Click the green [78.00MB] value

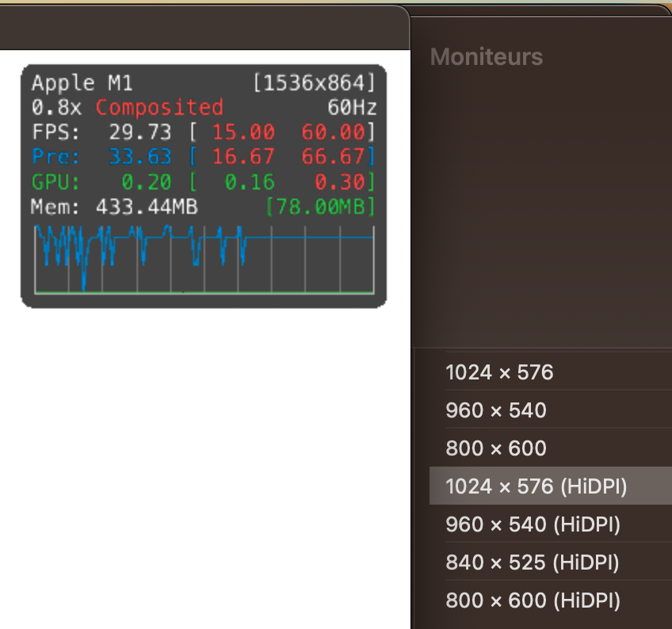[321, 207]
